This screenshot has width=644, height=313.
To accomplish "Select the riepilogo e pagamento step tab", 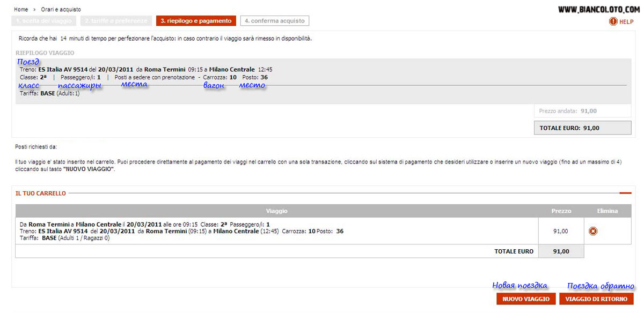I will click(x=196, y=21).
